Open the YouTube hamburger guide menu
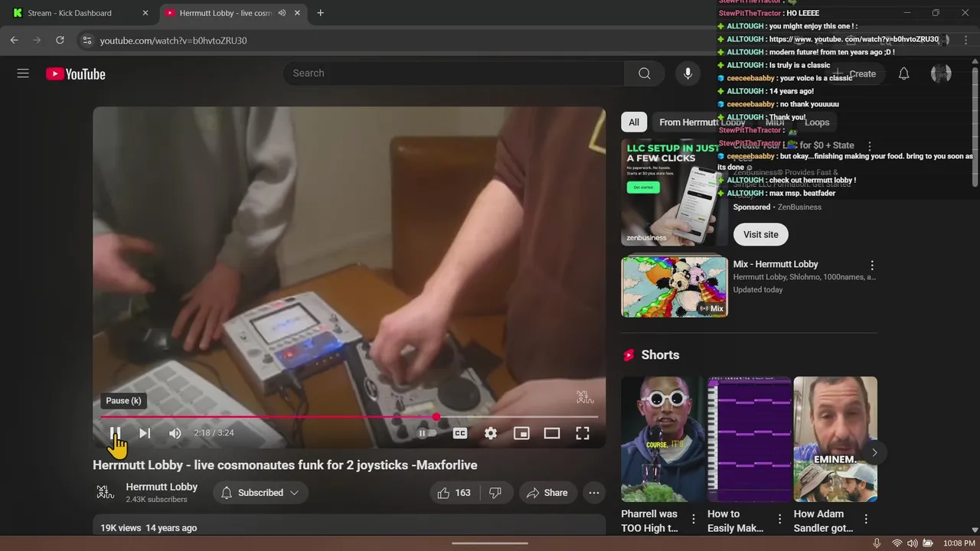This screenshot has height=551, width=980. click(23, 73)
